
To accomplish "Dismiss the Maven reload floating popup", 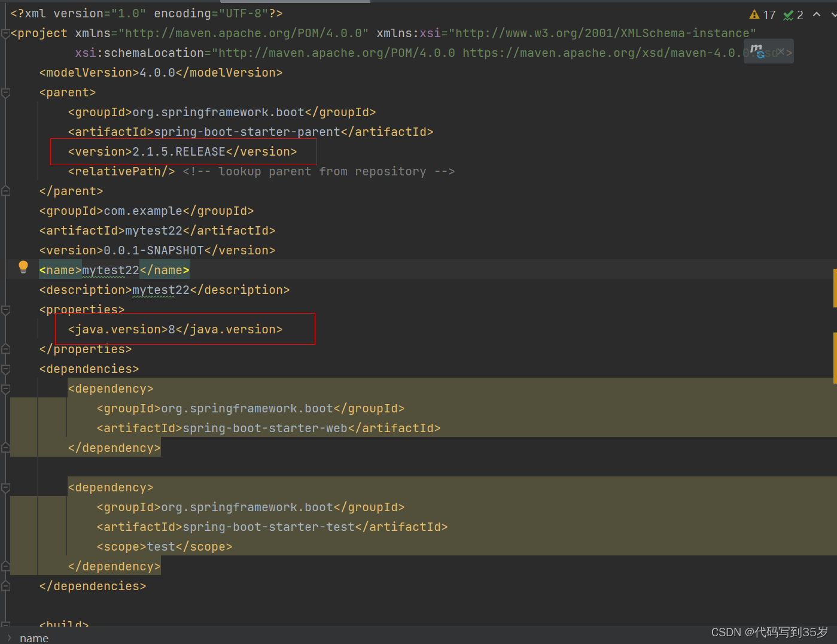I will click(780, 51).
